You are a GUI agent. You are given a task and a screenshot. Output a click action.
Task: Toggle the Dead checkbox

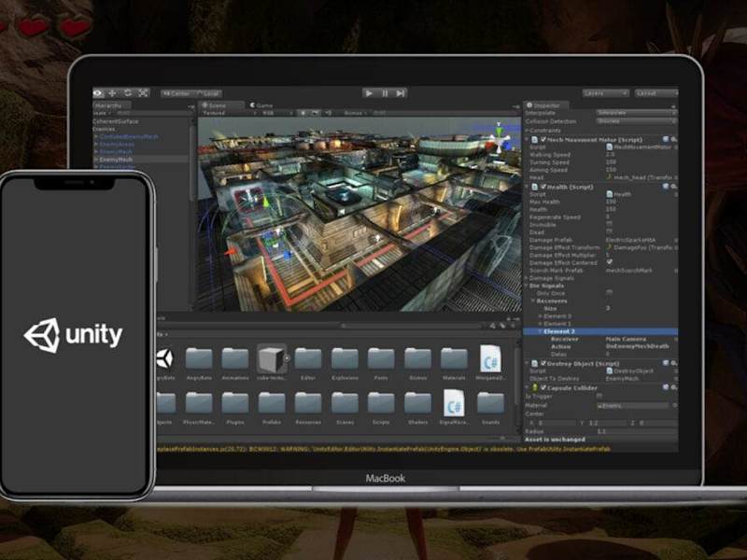pos(610,231)
